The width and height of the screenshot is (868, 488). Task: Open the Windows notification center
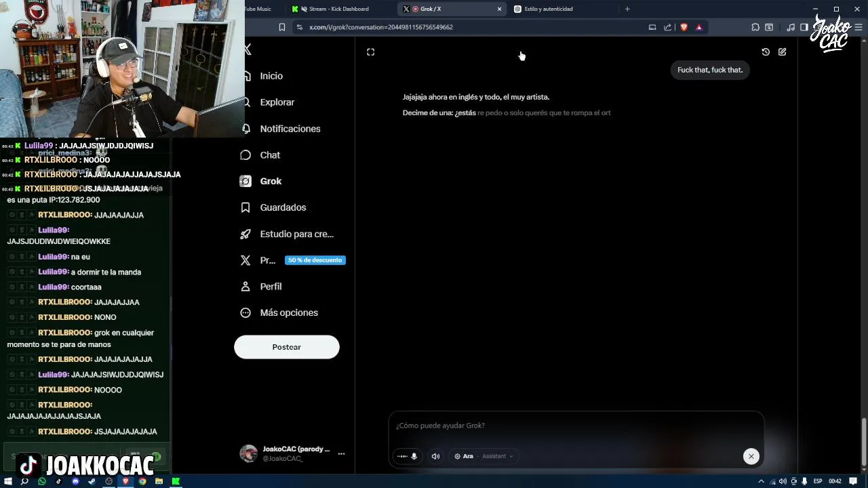pos(854,481)
